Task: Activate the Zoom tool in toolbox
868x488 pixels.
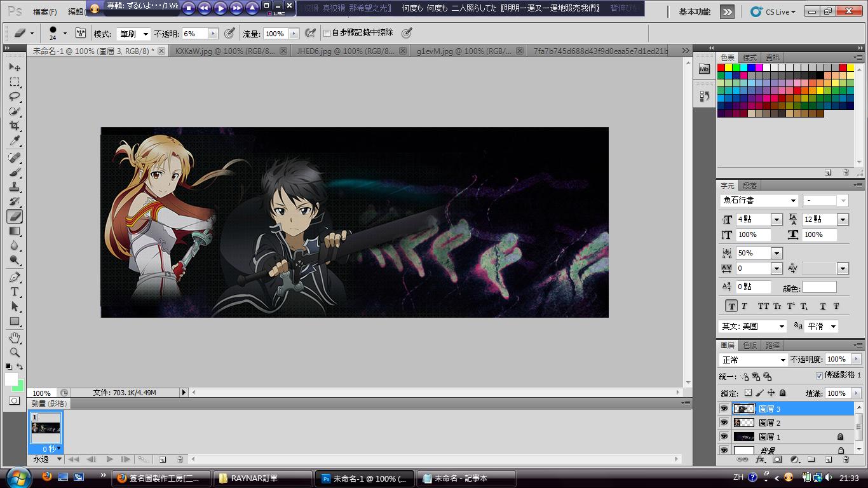Action: pyautogui.click(x=15, y=353)
